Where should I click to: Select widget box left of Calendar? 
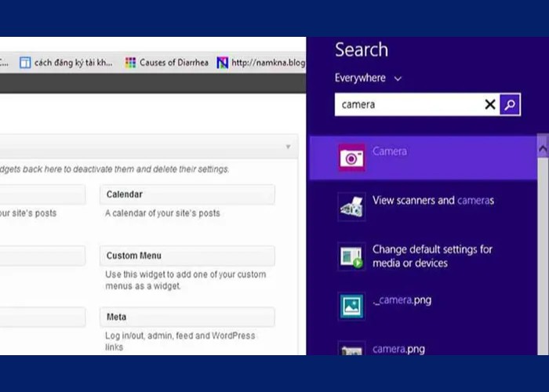tap(42, 194)
